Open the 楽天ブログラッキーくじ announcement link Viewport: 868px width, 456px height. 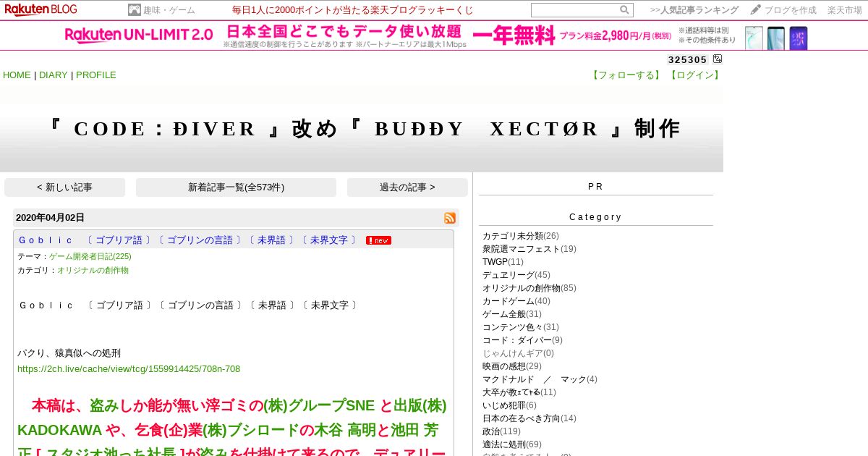pos(353,10)
